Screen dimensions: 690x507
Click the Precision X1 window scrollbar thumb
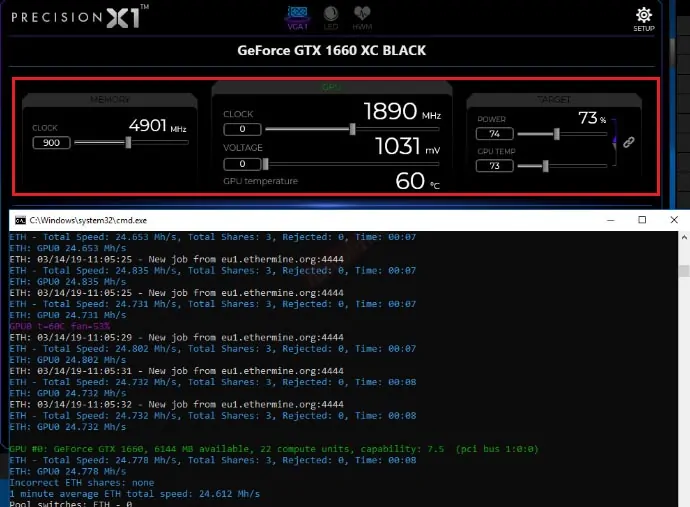(672, 53)
